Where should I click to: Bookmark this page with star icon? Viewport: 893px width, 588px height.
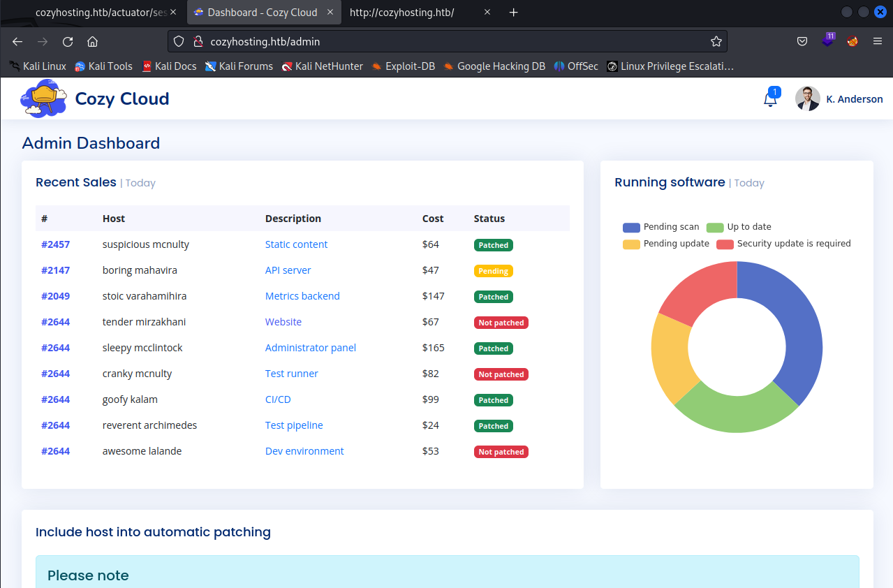pyautogui.click(x=716, y=41)
